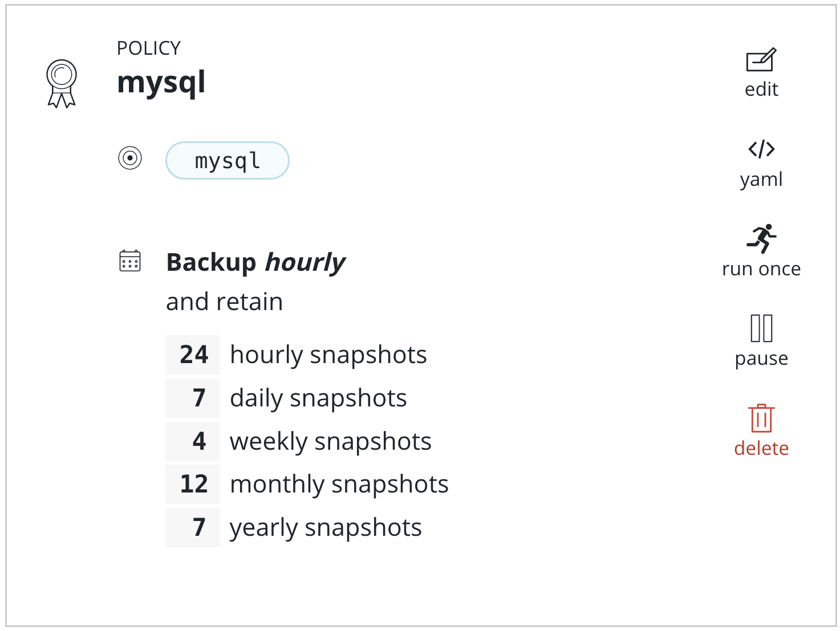The image size is (840, 631).
Task: Click the 'pause' text label
Action: coord(761,359)
